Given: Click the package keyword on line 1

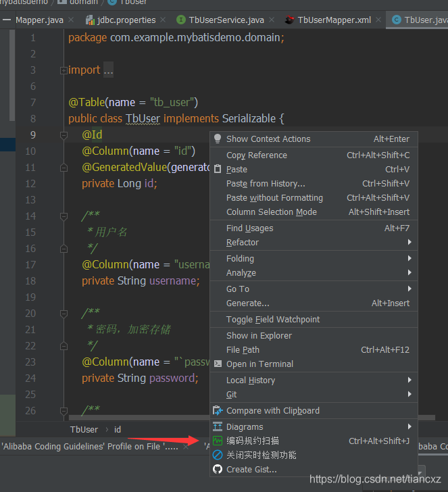Looking at the screenshot, I should point(88,38).
